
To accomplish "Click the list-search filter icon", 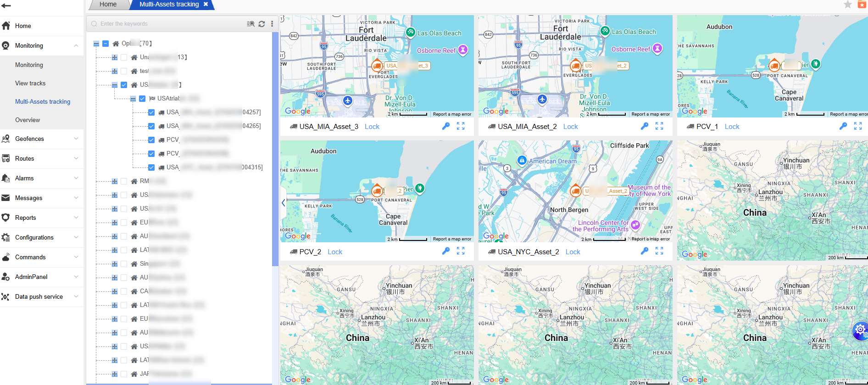I will click(250, 24).
